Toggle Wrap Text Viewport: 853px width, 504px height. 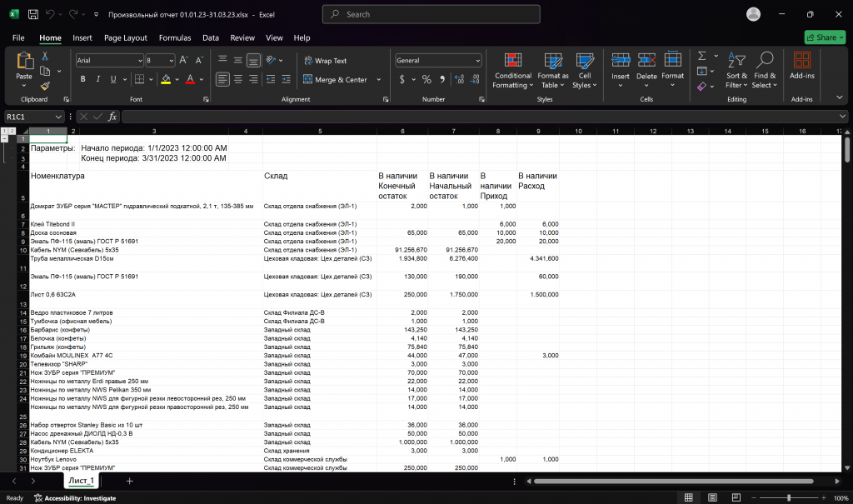click(x=326, y=61)
